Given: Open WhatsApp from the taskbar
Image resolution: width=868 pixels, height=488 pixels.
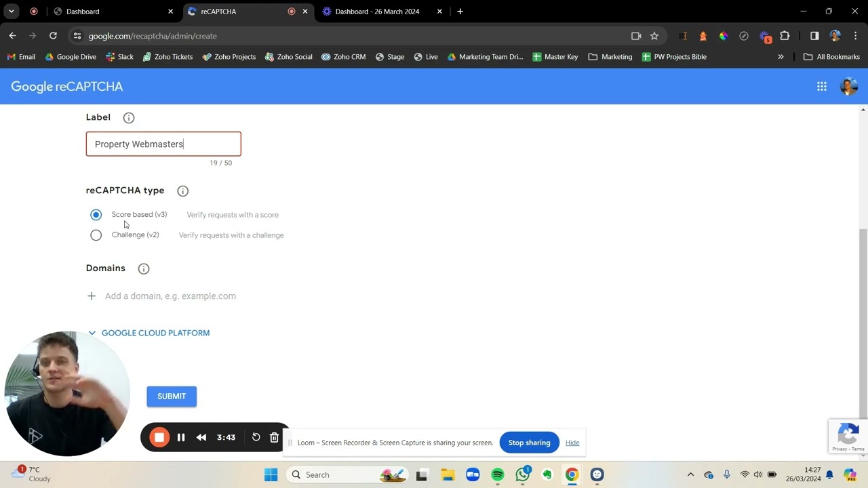Looking at the screenshot, I should click(x=523, y=474).
